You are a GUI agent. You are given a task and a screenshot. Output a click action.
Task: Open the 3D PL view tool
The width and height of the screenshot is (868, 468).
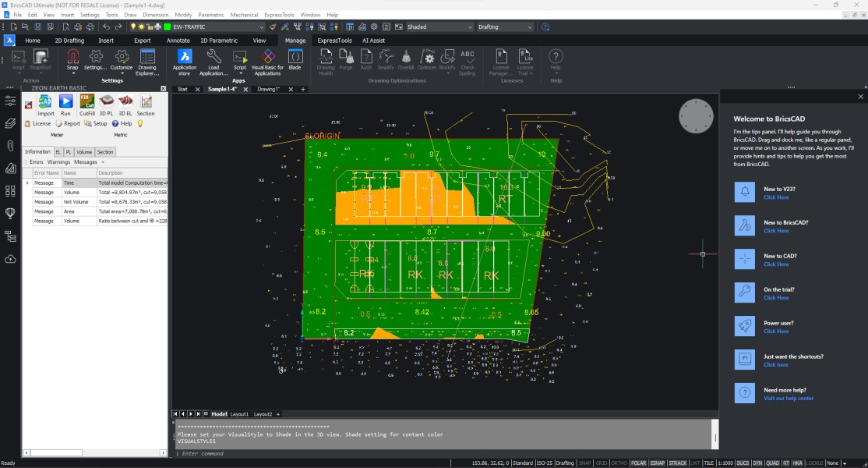[x=106, y=105]
